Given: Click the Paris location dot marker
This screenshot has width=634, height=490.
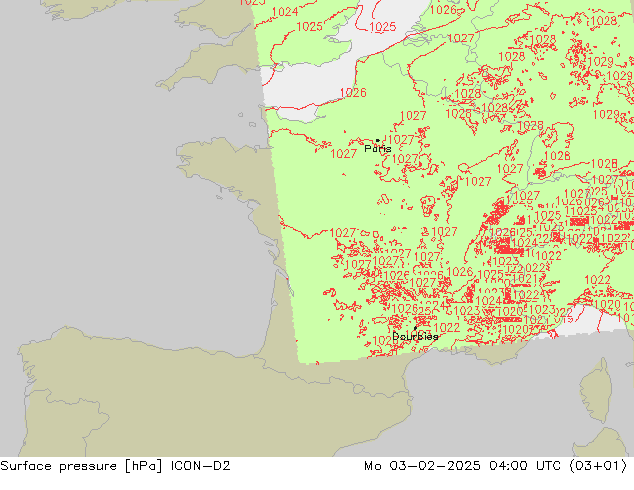Looking at the screenshot, I should [378, 140].
